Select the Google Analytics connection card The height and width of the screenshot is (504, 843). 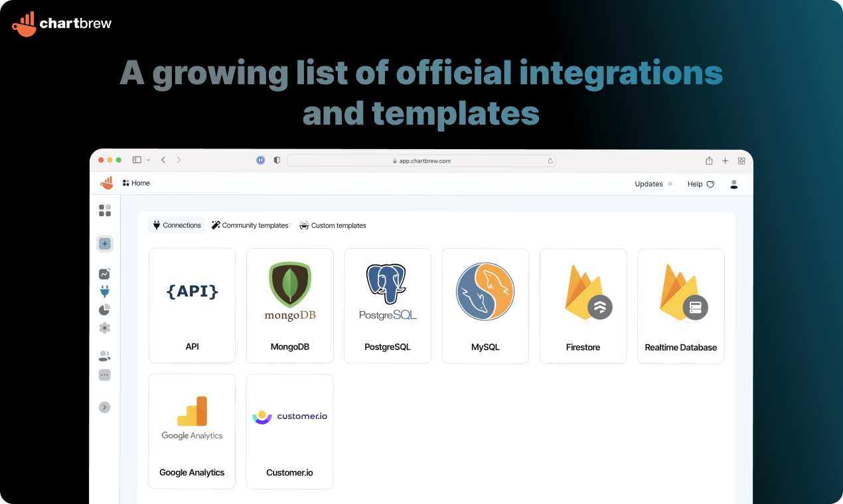coord(192,431)
